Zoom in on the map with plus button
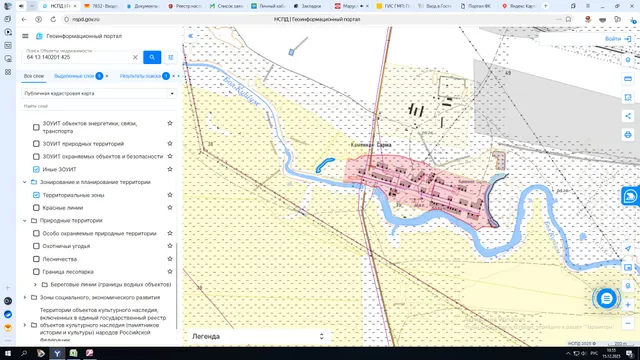 tap(628, 304)
